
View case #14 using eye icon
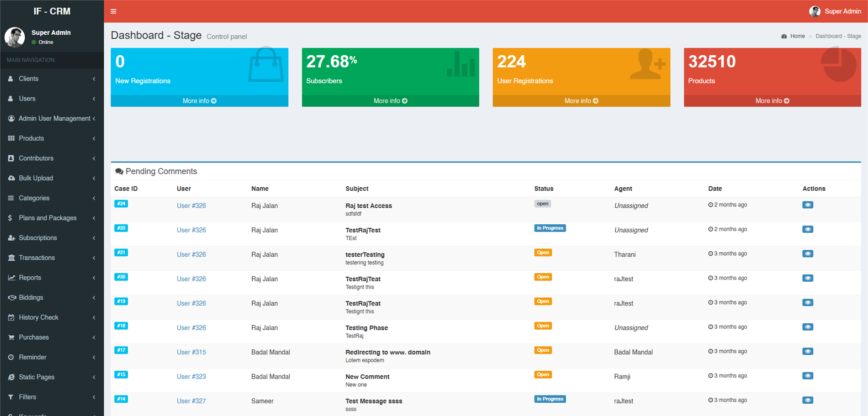click(x=808, y=400)
